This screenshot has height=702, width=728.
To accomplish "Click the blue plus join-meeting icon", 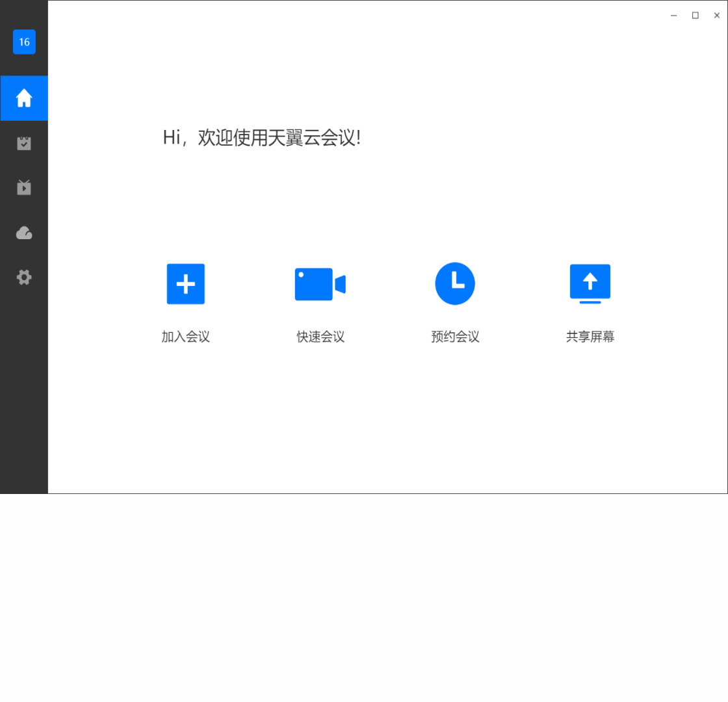I will (x=186, y=283).
